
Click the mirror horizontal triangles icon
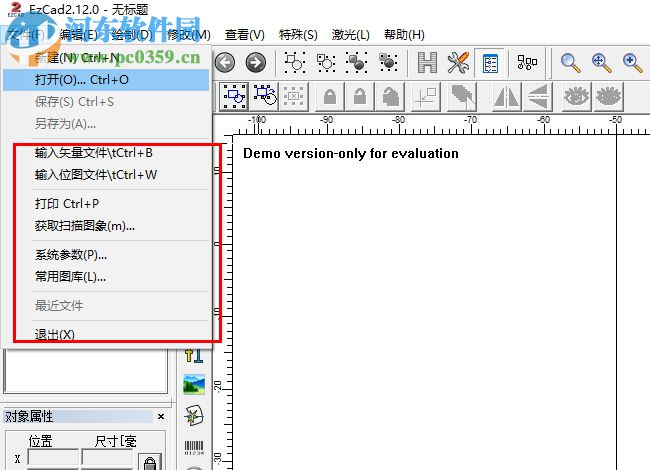click(x=507, y=97)
